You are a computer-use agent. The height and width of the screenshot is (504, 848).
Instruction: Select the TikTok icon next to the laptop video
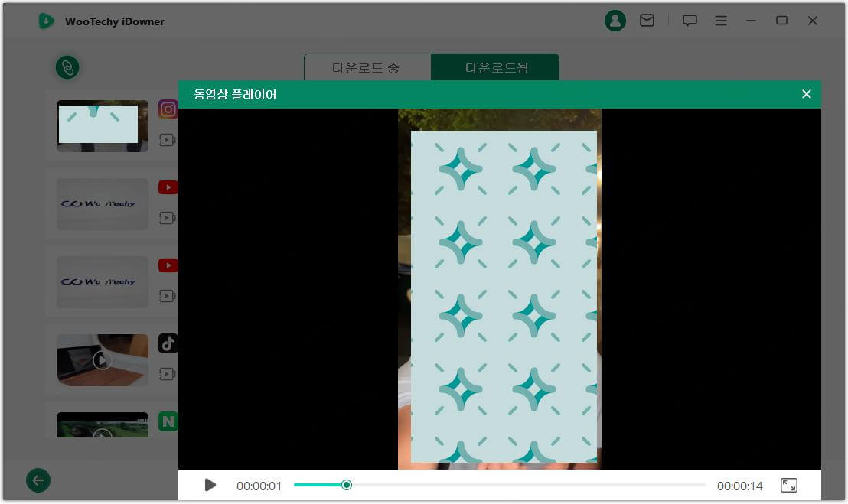pos(168,343)
